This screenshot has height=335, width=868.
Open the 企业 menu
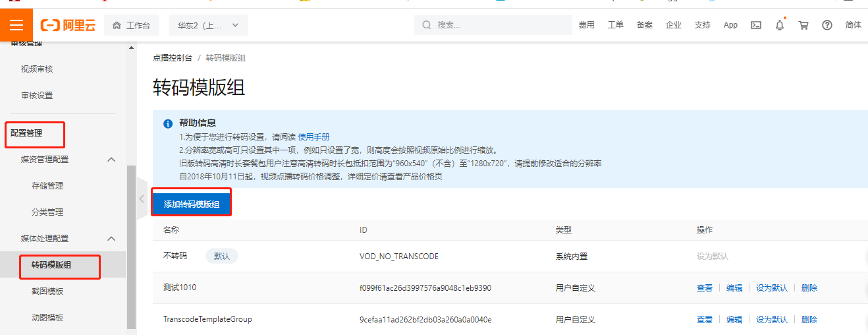[673, 25]
